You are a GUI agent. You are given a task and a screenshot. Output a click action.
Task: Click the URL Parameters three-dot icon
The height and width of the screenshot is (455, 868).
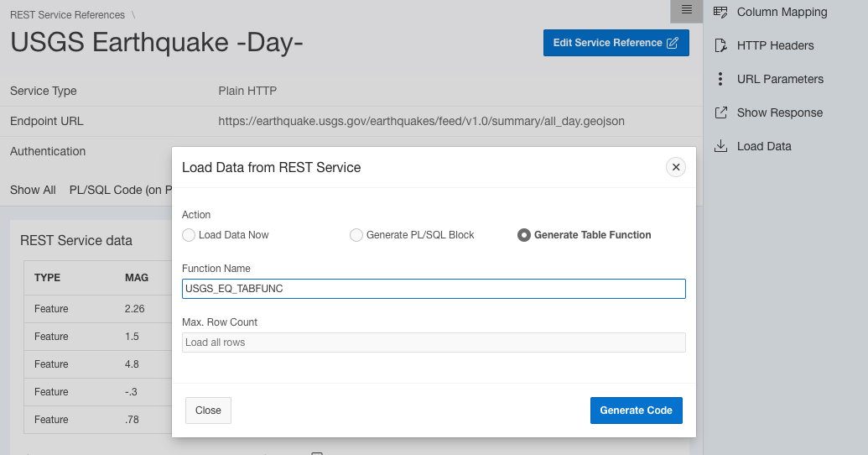click(x=720, y=79)
